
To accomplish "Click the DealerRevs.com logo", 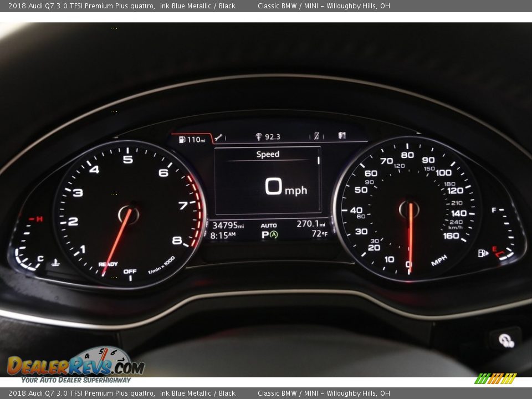I will click(x=76, y=362).
